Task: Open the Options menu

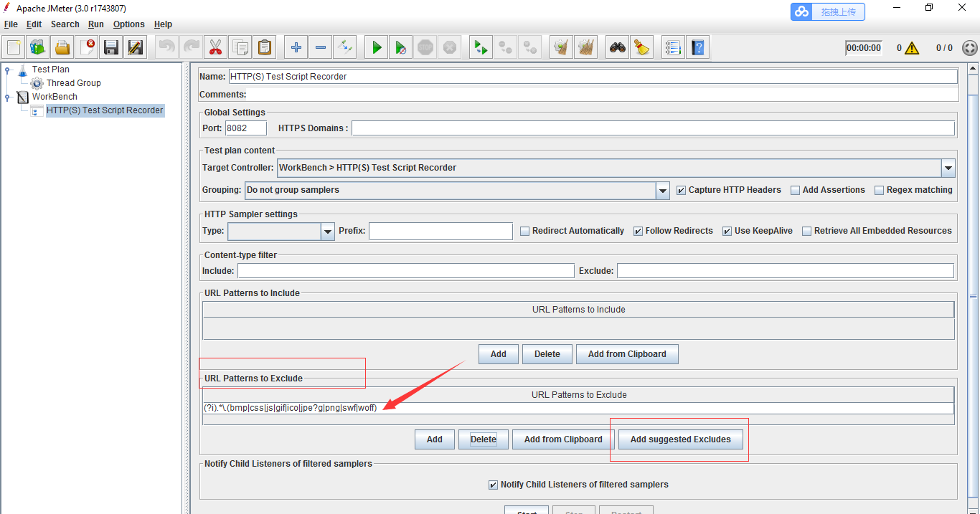Action: (129, 24)
